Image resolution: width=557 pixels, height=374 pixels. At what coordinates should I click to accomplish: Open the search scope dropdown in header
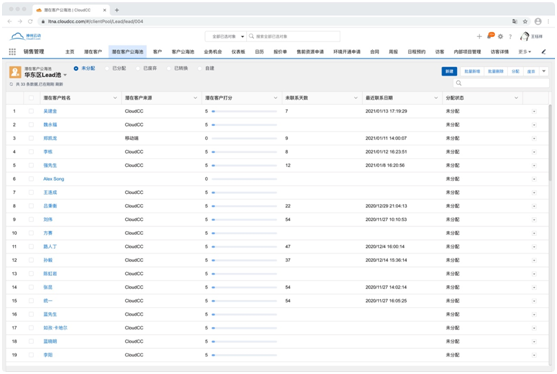point(227,36)
